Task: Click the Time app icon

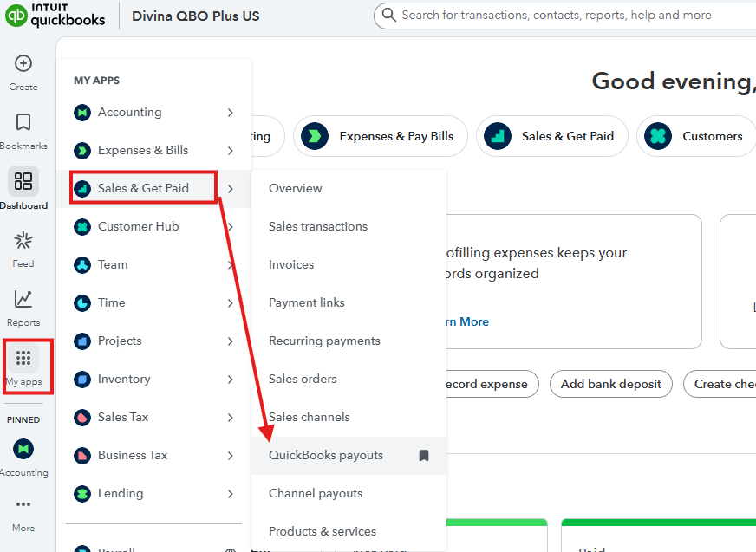Action: 82,302
